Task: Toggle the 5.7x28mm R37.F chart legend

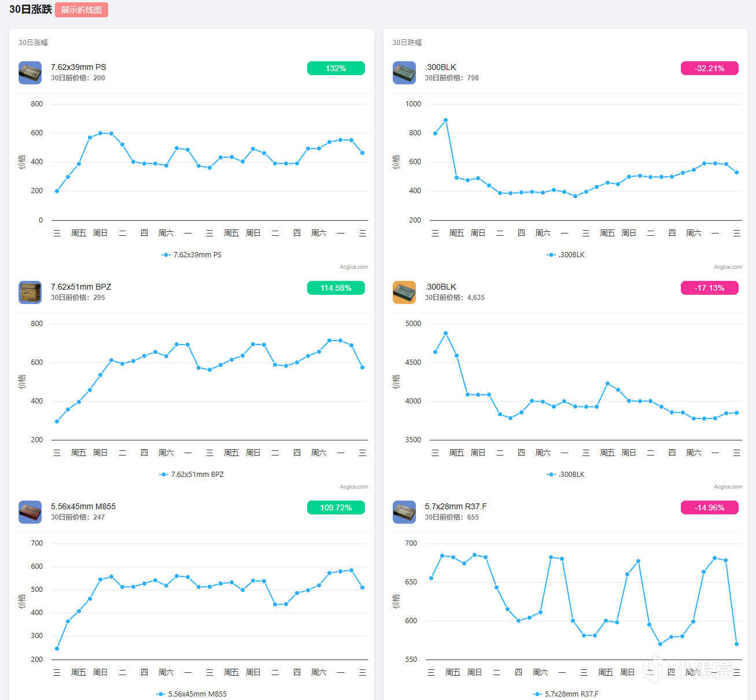Action: (x=566, y=694)
